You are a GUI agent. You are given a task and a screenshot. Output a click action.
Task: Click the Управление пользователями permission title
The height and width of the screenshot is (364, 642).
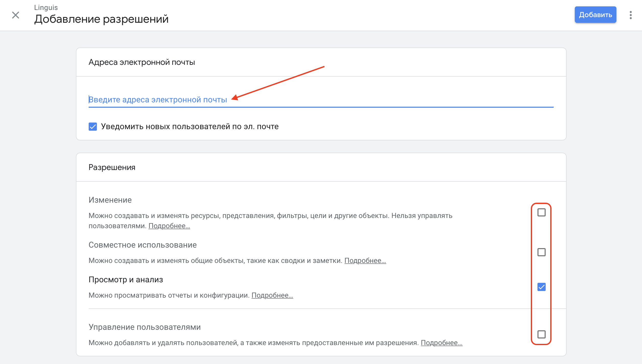(x=145, y=327)
